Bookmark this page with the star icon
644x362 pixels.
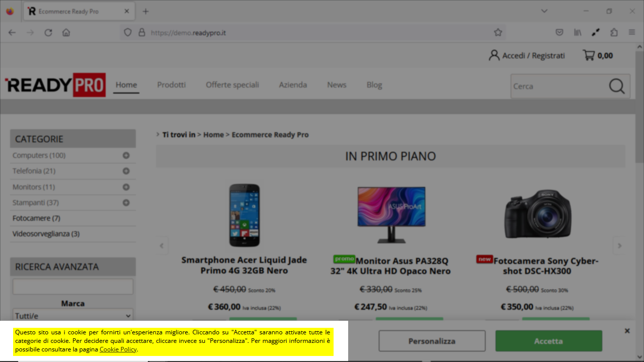click(x=498, y=32)
